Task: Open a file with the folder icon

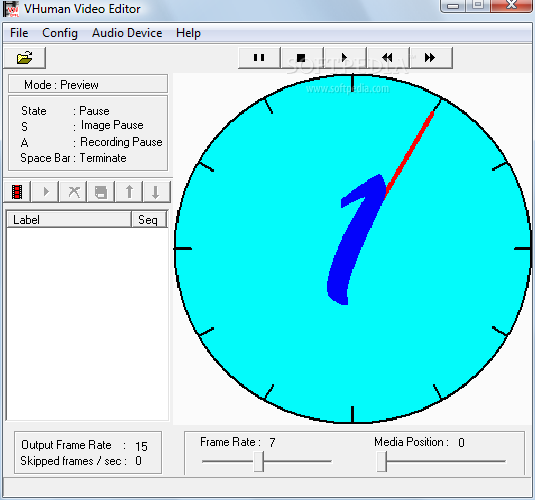Action: [x=25, y=58]
